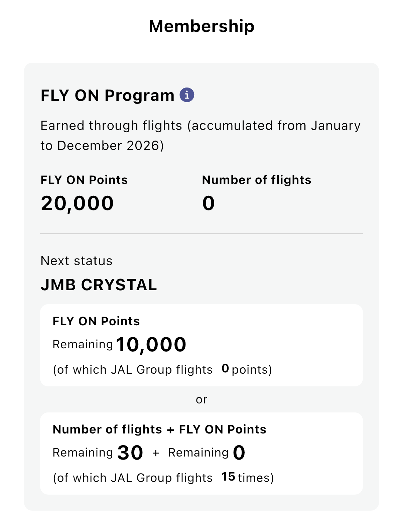Click the Number of flights label
403x532 pixels.
[x=257, y=180]
